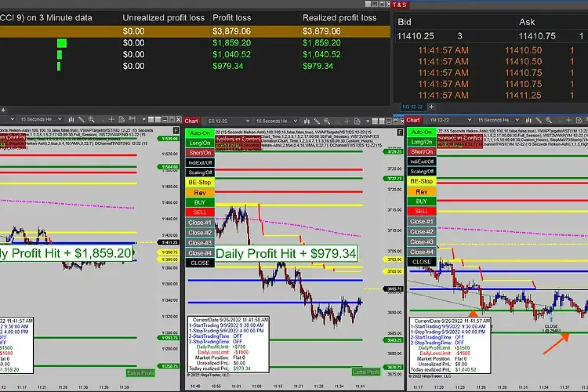Toggle Scaling/Off in ES chart panel
588x392 pixels.
pos(200,173)
